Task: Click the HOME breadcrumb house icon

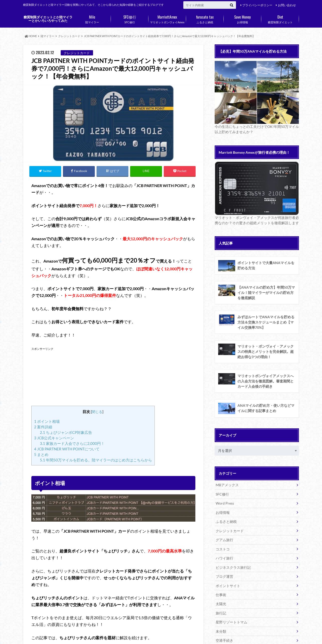Action: (x=26, y=36)
